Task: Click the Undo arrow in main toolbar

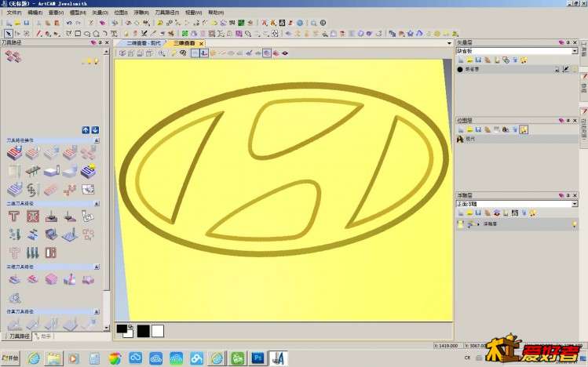Action: tap(68, 23)
